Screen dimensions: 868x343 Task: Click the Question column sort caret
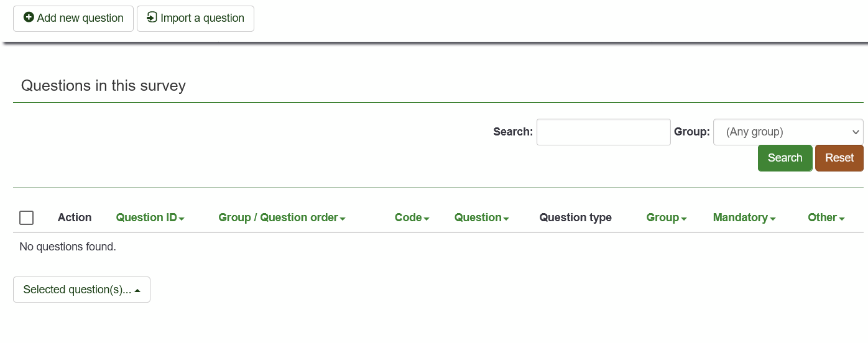[506, 219]
